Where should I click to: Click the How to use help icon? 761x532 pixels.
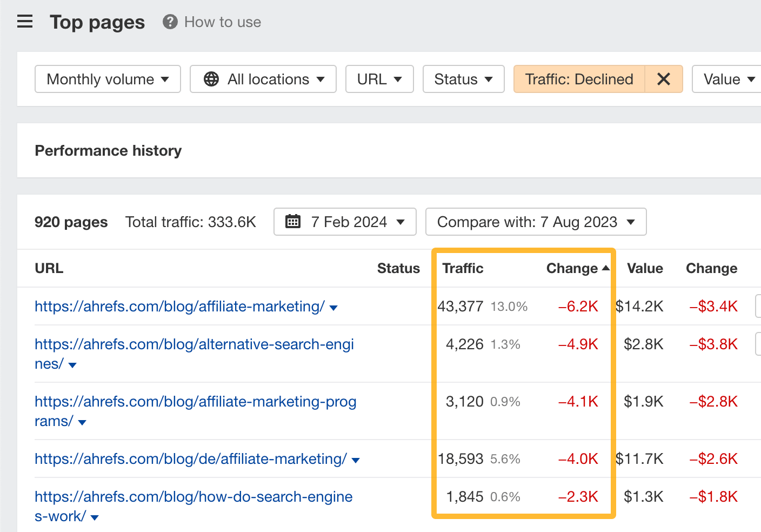coord(169,22)
